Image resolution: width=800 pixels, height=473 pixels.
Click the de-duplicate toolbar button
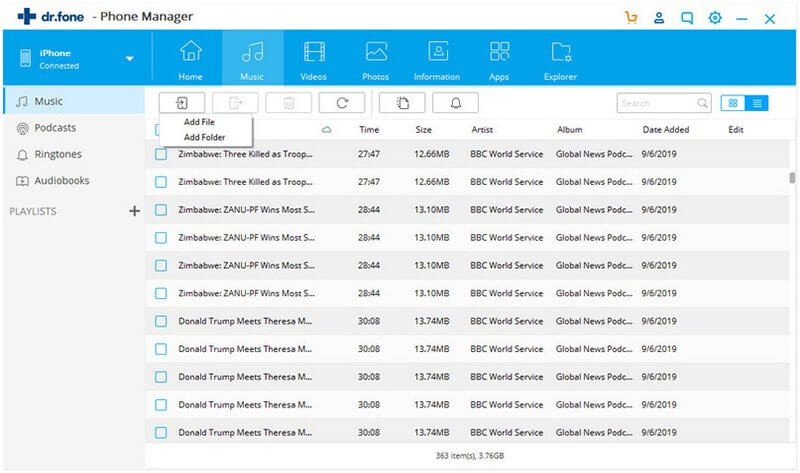(403, 103)
